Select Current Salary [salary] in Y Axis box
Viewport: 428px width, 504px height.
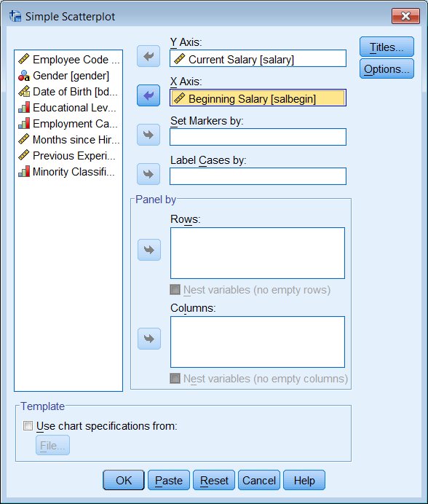tap(258, 58)
